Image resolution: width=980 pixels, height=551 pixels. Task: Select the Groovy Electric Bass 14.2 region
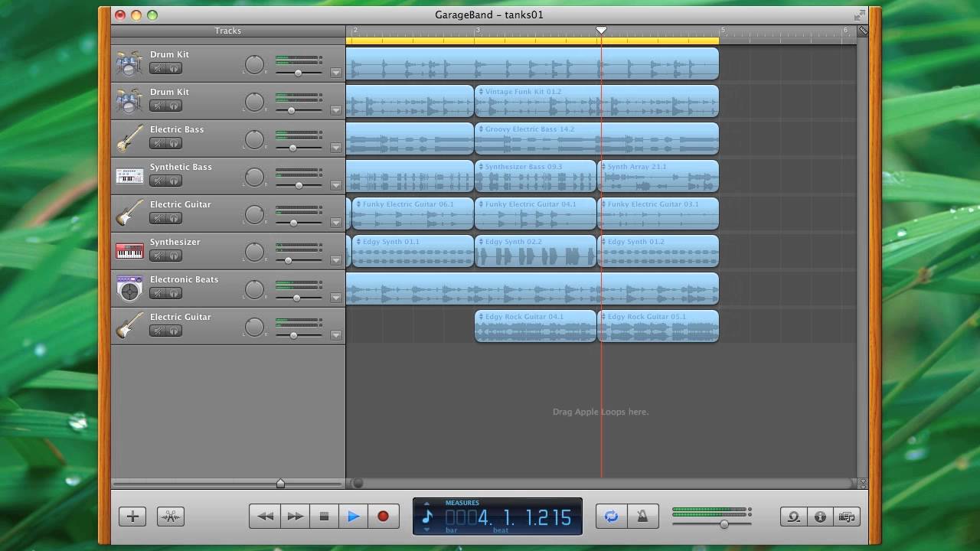(596, 139)
